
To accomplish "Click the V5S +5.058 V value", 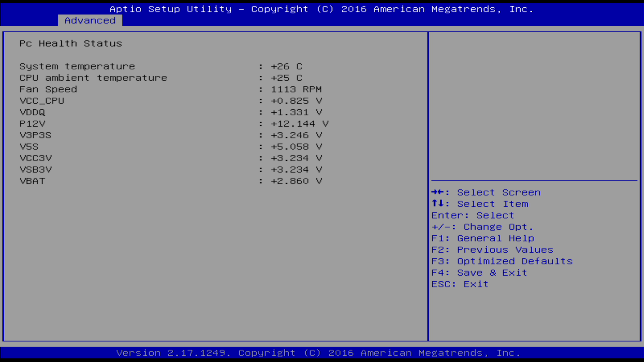I will pyautogui.click(x=296, y=147).
